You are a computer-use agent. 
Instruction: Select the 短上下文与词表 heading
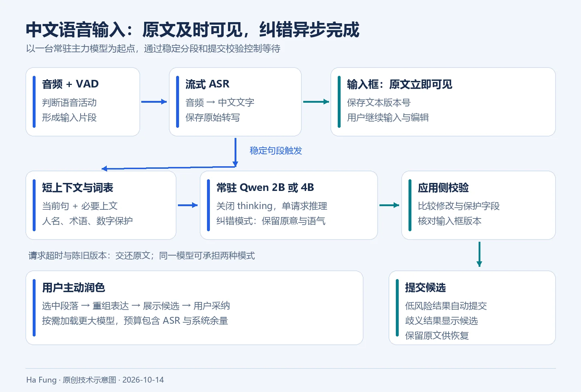(78, 188)
